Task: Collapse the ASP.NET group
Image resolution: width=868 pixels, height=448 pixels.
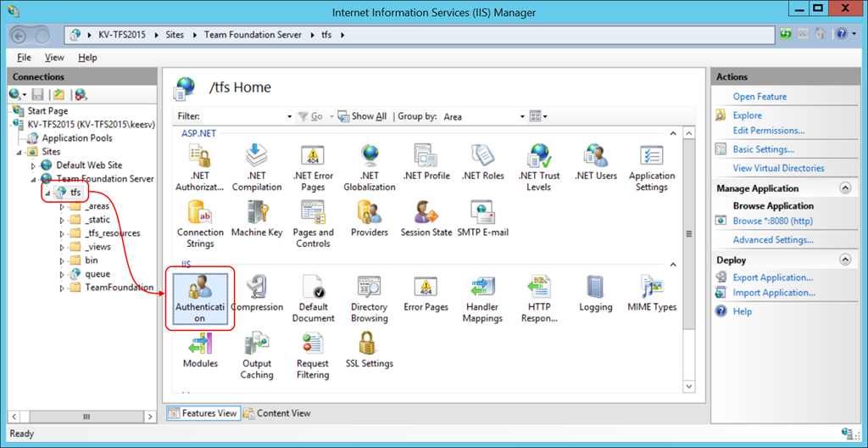Action: pos(672,133)
